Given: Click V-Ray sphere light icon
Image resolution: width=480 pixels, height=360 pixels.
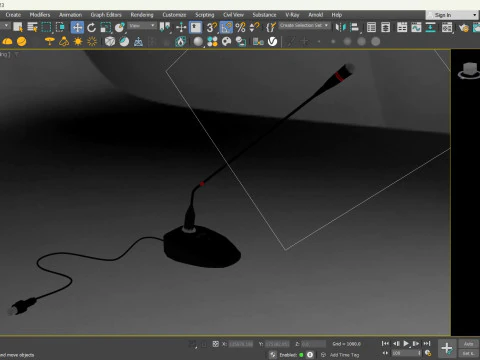Looking at the screenshot, I should [x=21, y=41].
